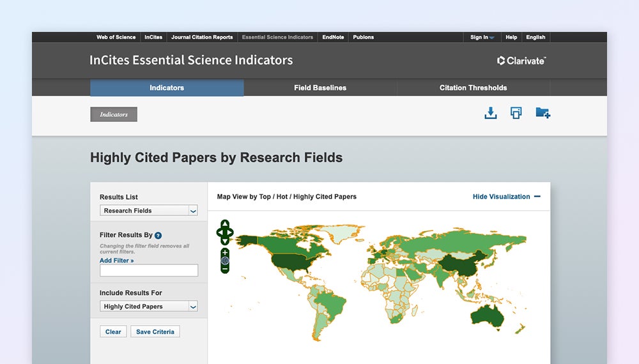Click Russia on the map

tap(461, 242)
